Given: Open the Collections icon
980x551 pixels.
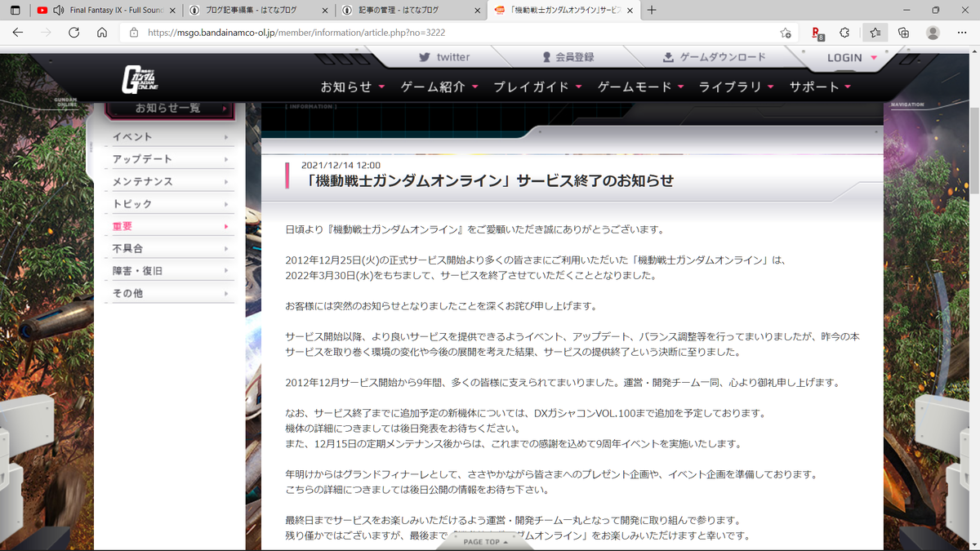Looking at the screenshot, I should pyautogui.click(x=903, y=33).
